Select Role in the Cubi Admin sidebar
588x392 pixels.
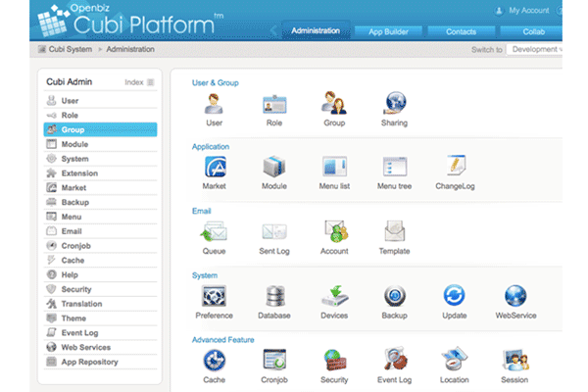[100, 116]
